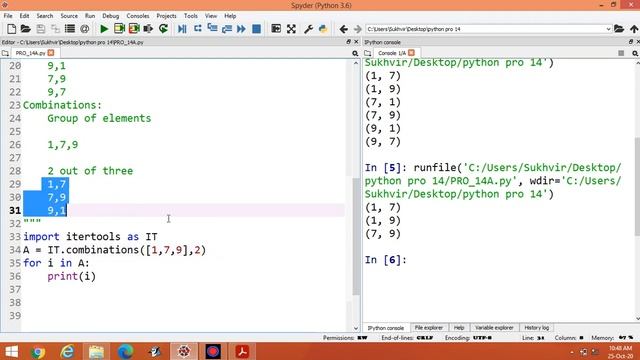Open file using the folder toolbar icon
Image resolution: width=640 pixels, height=360 pixels.
point(26,29)
